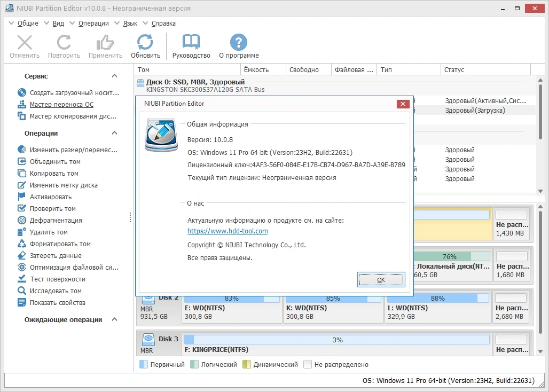Select unallocated 1,680 MB block

[x=512, y=265]
